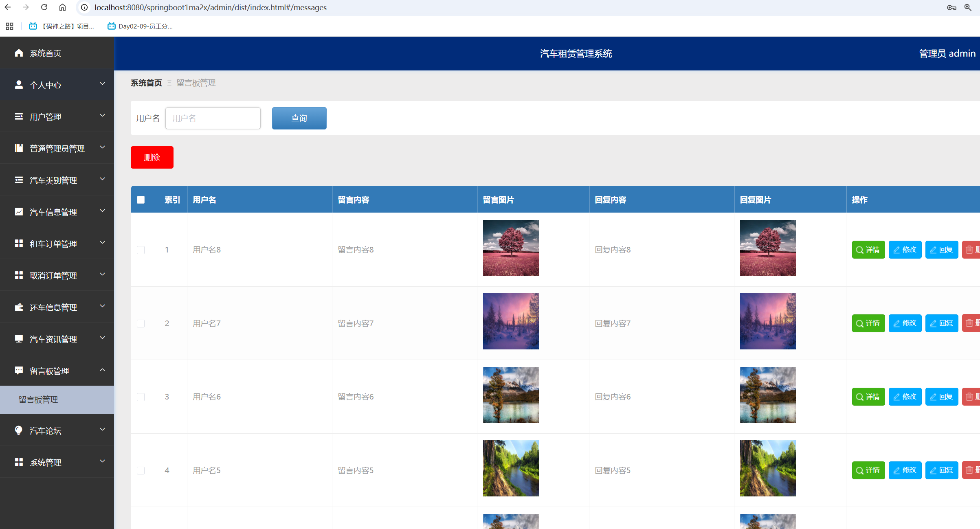
Task: Click the 系统首页 breadcrumb link
Action: [x=146, y=83]
